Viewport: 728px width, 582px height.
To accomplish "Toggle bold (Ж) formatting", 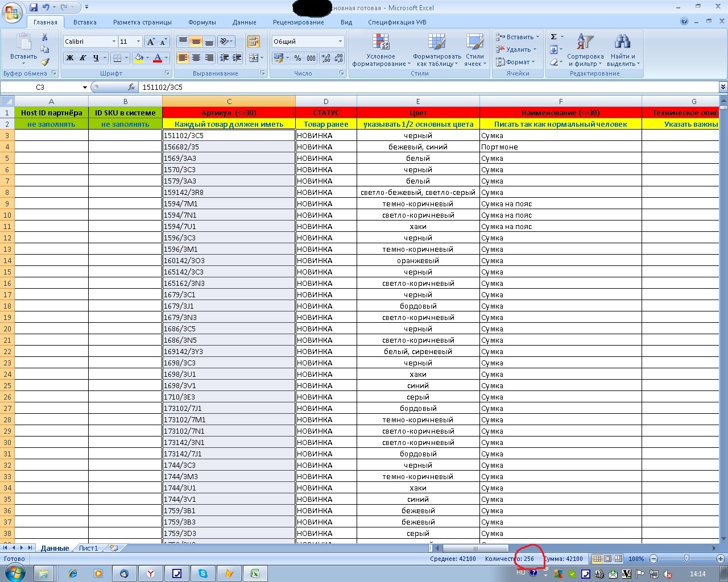I will click(x=70, y=57).
